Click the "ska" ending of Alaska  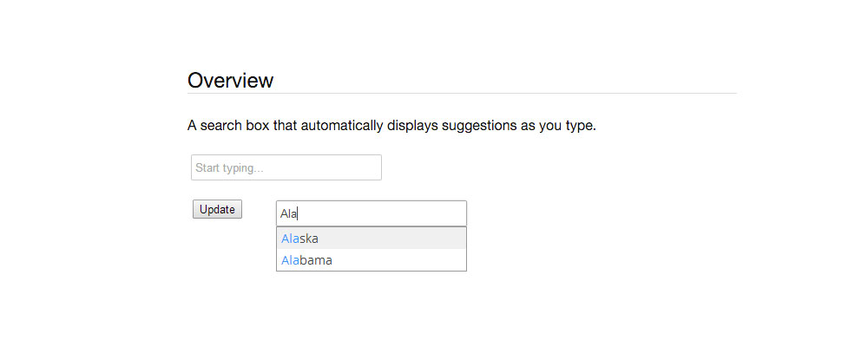(x=309, y=239)
